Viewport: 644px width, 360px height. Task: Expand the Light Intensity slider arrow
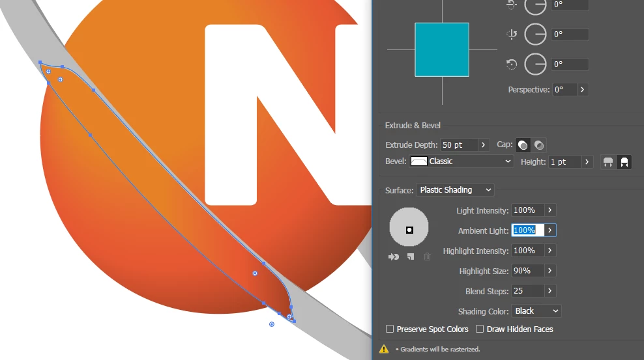tap(550, 210)
